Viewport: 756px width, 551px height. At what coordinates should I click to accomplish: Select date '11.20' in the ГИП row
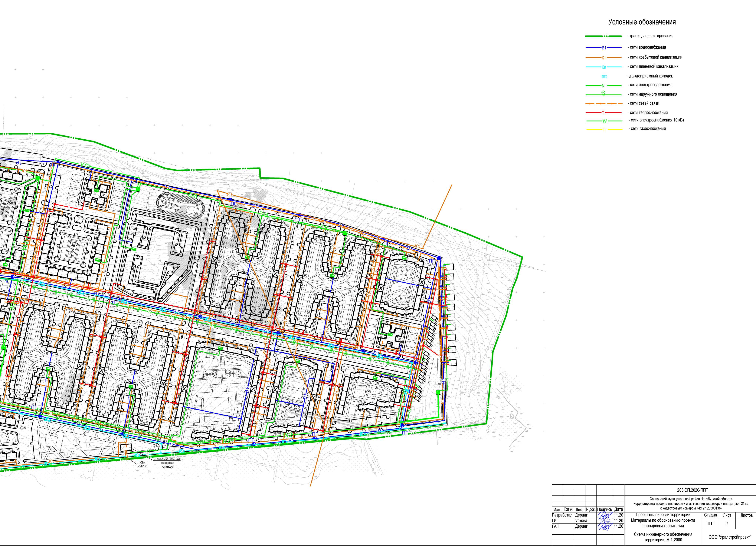pyautogui.click(x=618, y=520)
